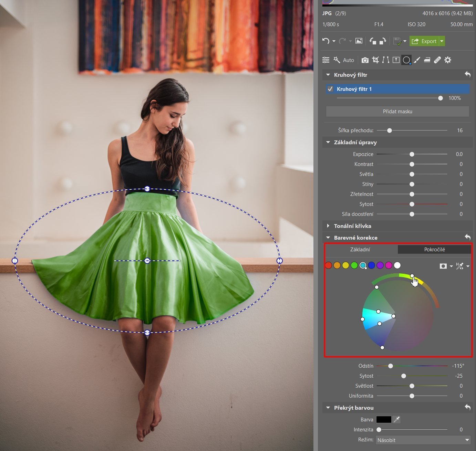Image resolution: width=476 pixels, height=451 pixels.
Task: Open the perspective lines tool
Action: point(386,60)
